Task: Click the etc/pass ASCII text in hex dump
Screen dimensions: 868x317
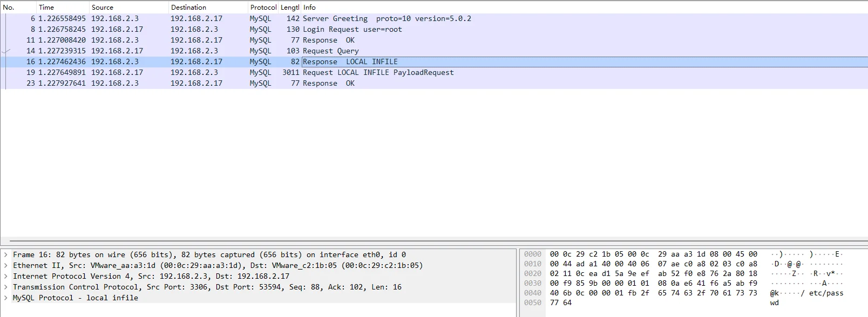Action: pos(826,293)
